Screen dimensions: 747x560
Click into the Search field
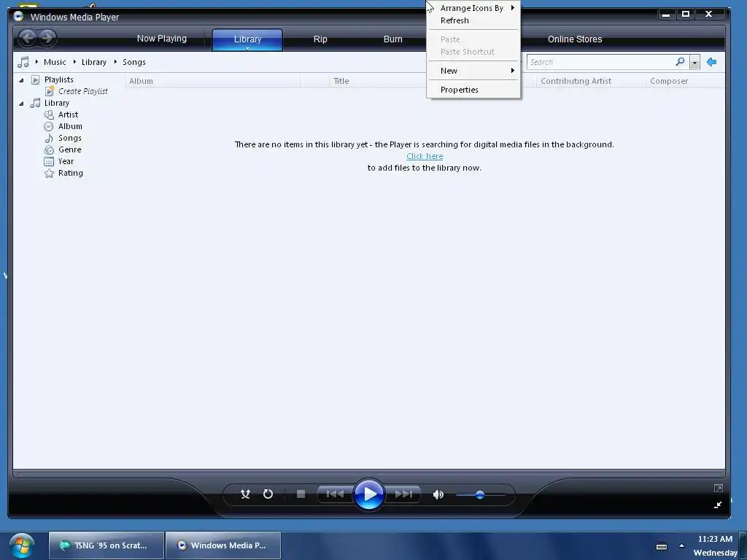pos(600,62)
